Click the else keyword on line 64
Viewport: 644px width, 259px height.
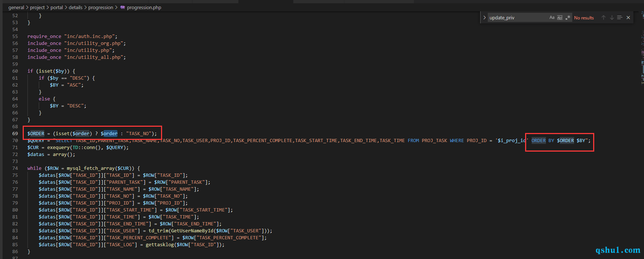(x=44, y=99)
